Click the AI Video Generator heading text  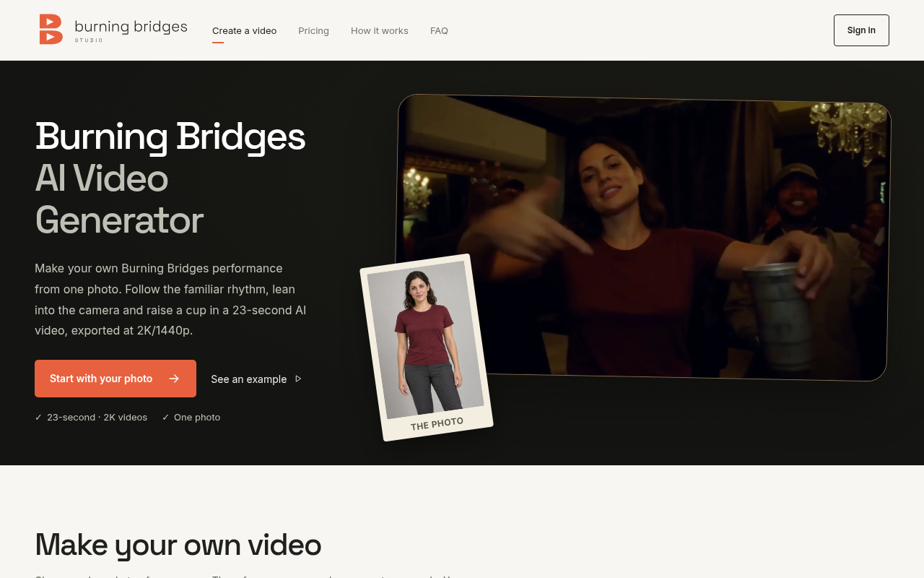119,199
